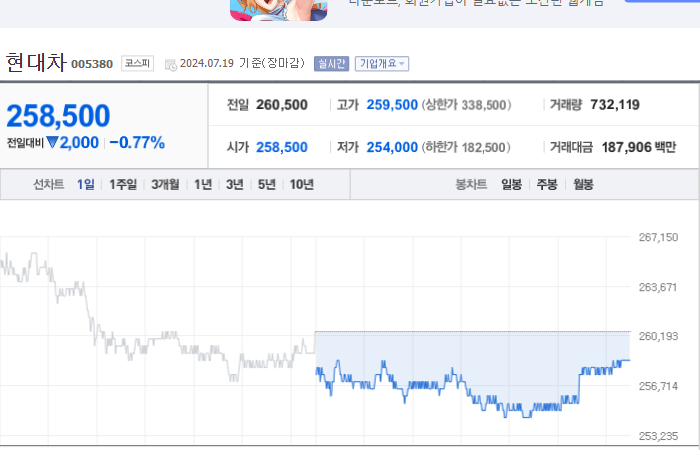Click the trading volume 732,119

tap(615, 105)
